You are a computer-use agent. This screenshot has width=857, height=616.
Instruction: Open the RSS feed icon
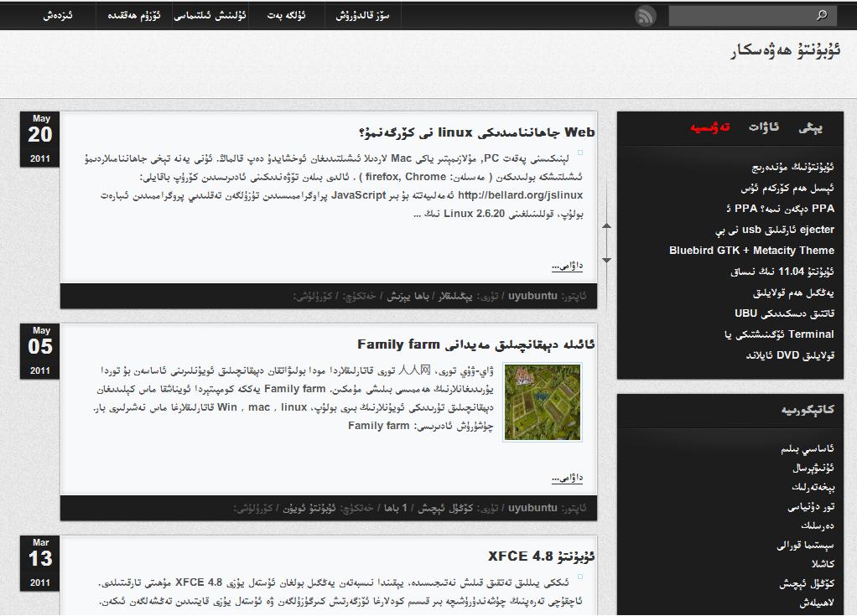(645, 16)
